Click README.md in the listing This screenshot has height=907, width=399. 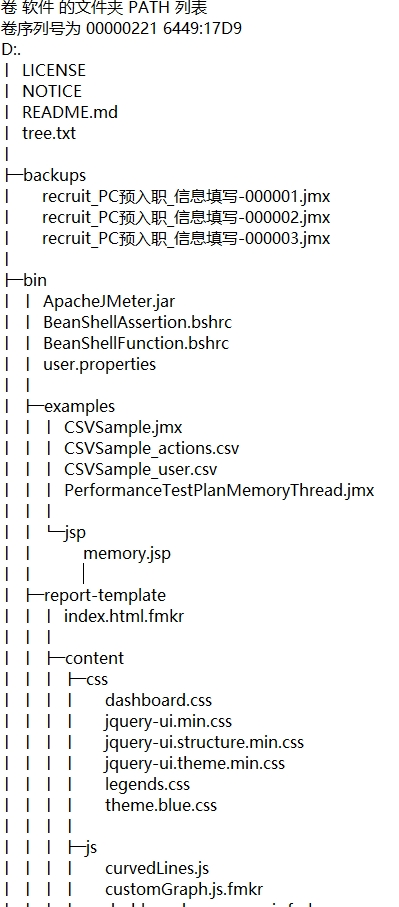point(70,112)
